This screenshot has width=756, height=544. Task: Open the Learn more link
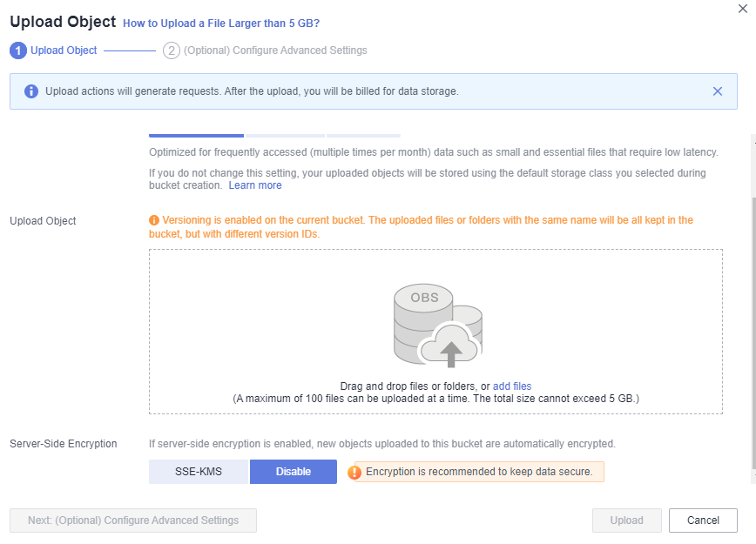click(x=255, y=185)
